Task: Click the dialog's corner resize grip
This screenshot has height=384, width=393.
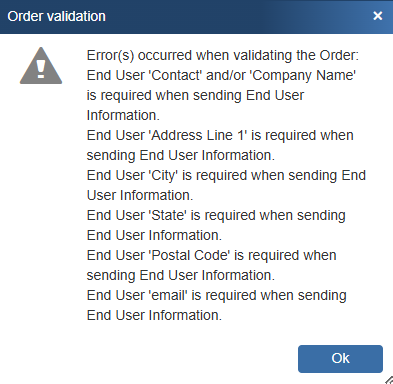Action: [x=389, y=380]
